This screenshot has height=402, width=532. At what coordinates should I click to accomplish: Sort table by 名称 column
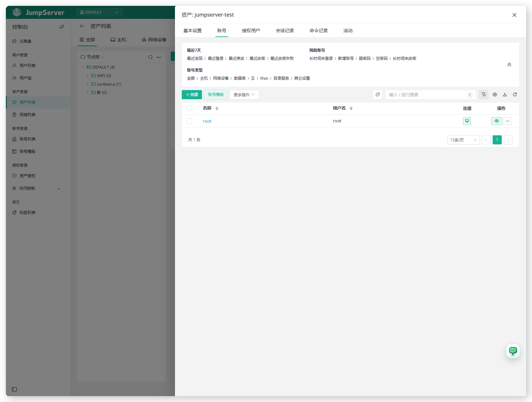point(217,108)
